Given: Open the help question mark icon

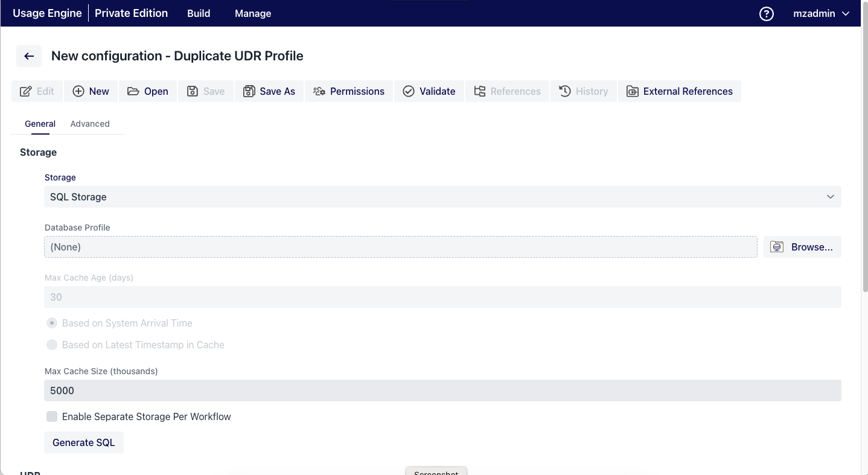Looking at the screenshot, I should (x=766, y=13).
